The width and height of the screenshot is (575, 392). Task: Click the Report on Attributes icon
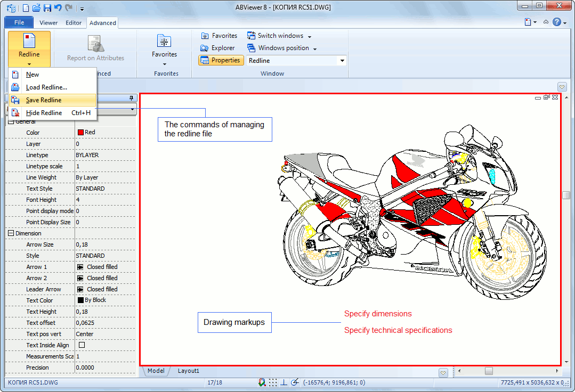coord(96,43)
